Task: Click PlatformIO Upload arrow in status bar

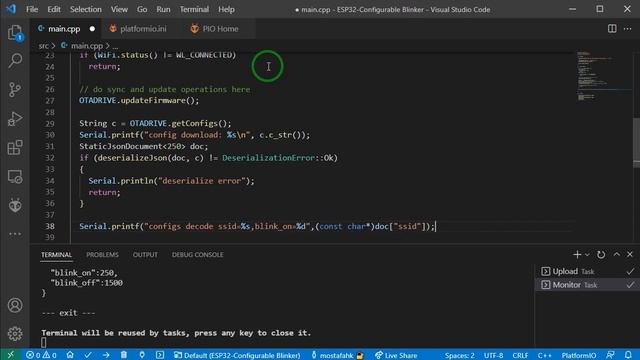Action: (106, 355)
